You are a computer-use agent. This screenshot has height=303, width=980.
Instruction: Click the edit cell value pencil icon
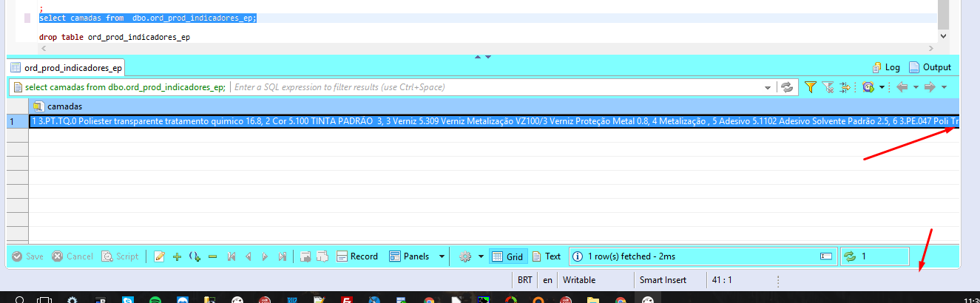click(159, 256)
